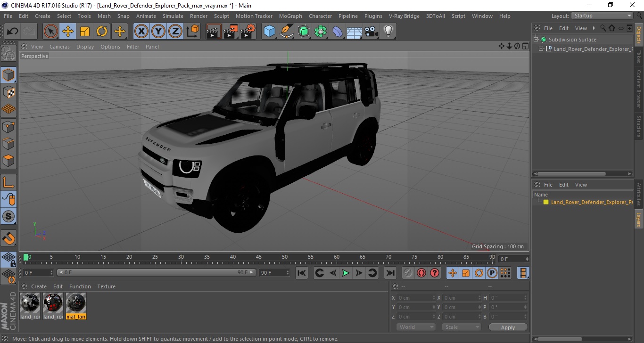Open Scale mode dropdown
Screen dimensions: 644x343
461,327
